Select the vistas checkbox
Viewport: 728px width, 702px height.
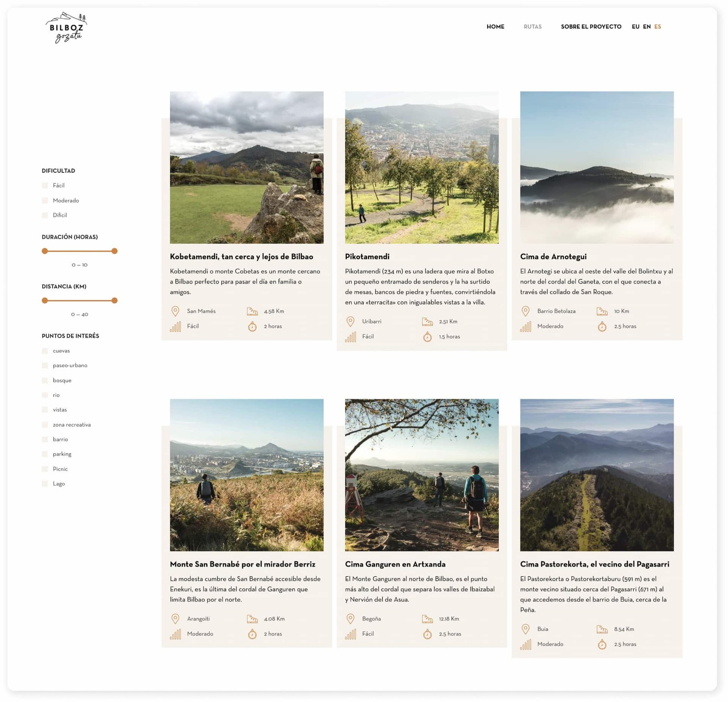45,410
